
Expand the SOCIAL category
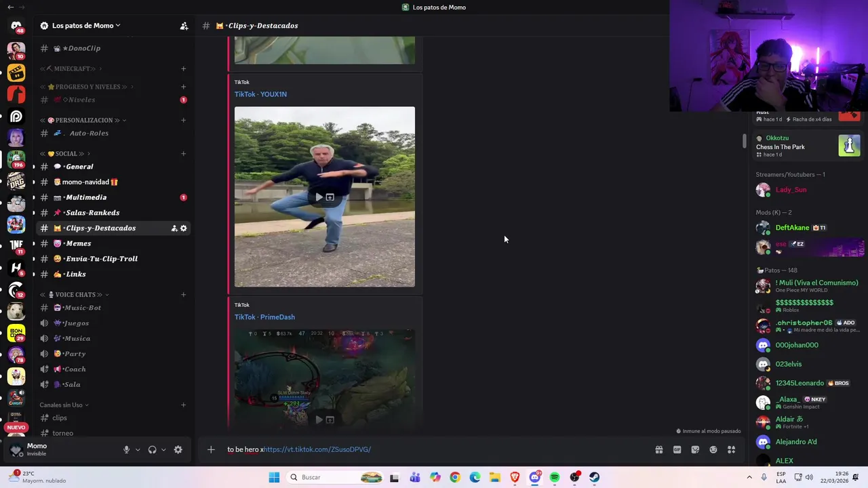pos(66,154)
